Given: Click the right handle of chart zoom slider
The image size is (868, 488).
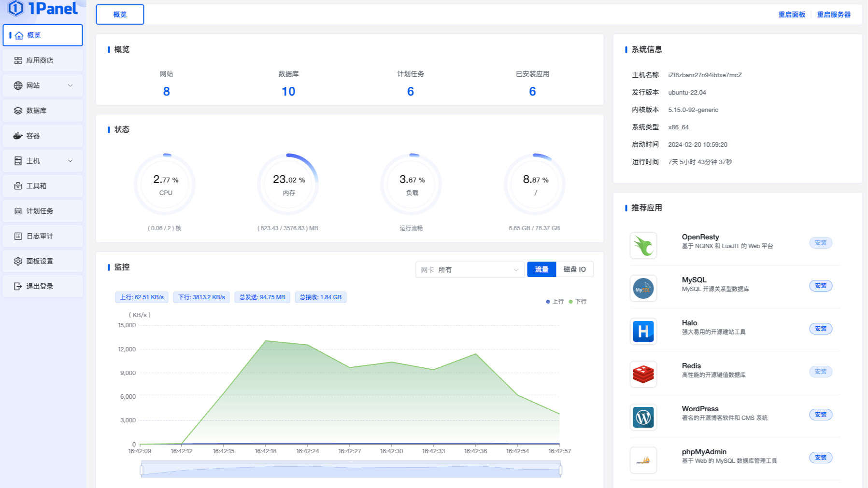Looking at the screenshot, I should tap(560, 470).
